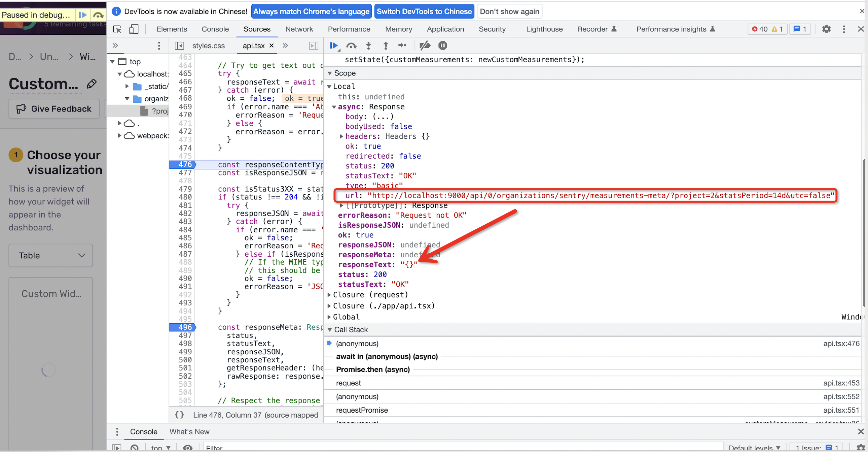The image size is (868, 452).
Task: Expand the headers property in Scope panel
Action: pos(341,136)
